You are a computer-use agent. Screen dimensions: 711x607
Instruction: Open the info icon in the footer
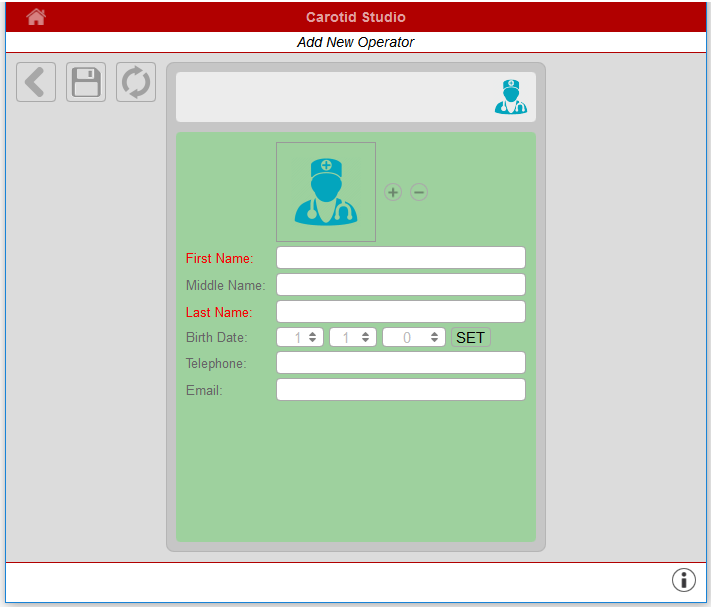(683, 580)
